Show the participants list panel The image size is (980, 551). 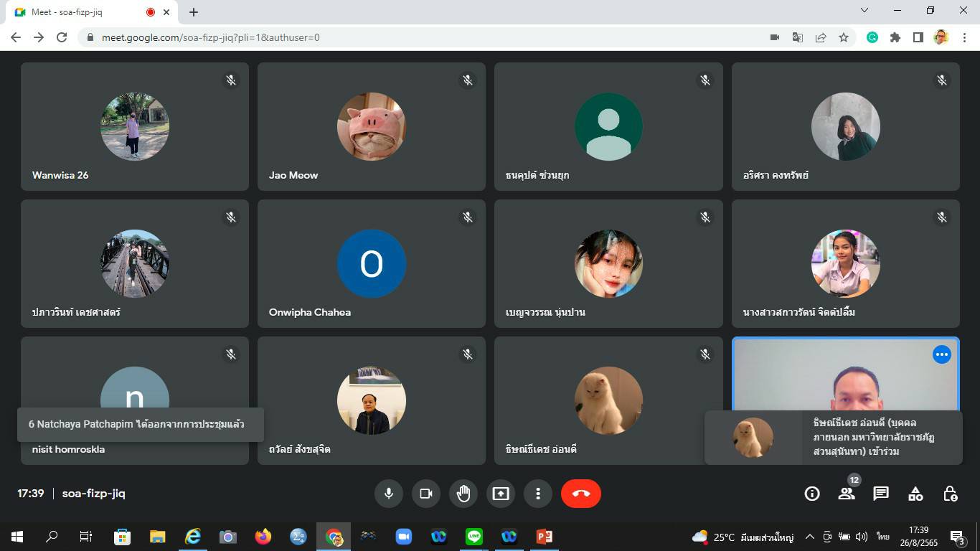click(847, 494)
